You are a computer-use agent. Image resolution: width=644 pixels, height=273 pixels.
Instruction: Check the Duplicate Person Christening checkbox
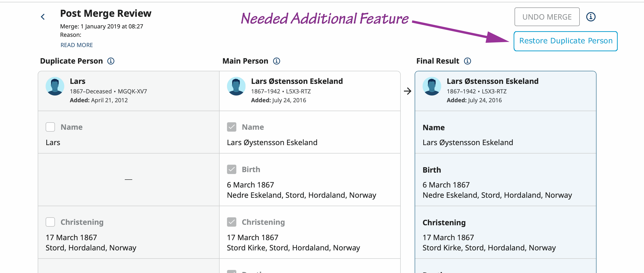point(50,222)
